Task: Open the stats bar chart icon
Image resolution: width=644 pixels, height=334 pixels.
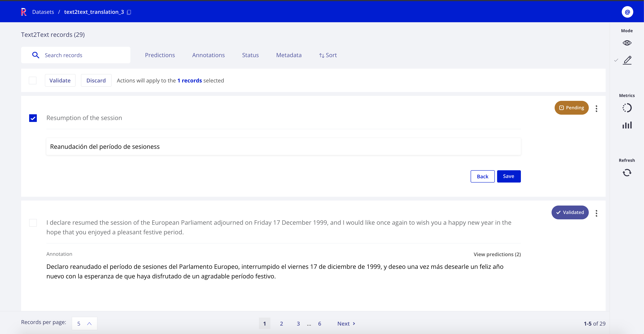Action: (x=627, y=125)
